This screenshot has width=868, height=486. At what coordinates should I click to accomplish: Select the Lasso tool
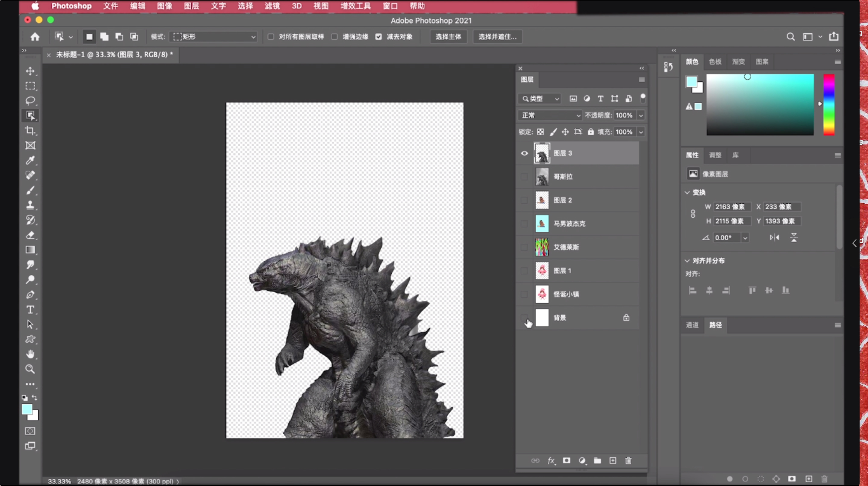30,100
